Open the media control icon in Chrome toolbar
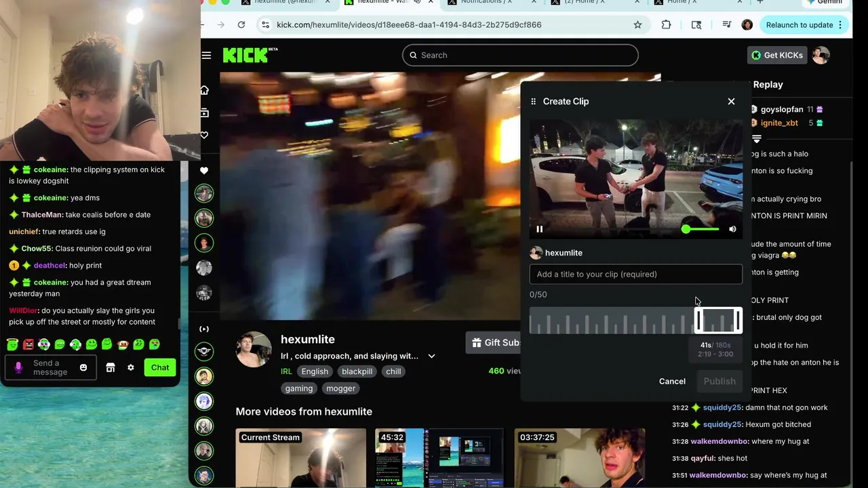This screenshot has height=488, width=868. (726, 25)
